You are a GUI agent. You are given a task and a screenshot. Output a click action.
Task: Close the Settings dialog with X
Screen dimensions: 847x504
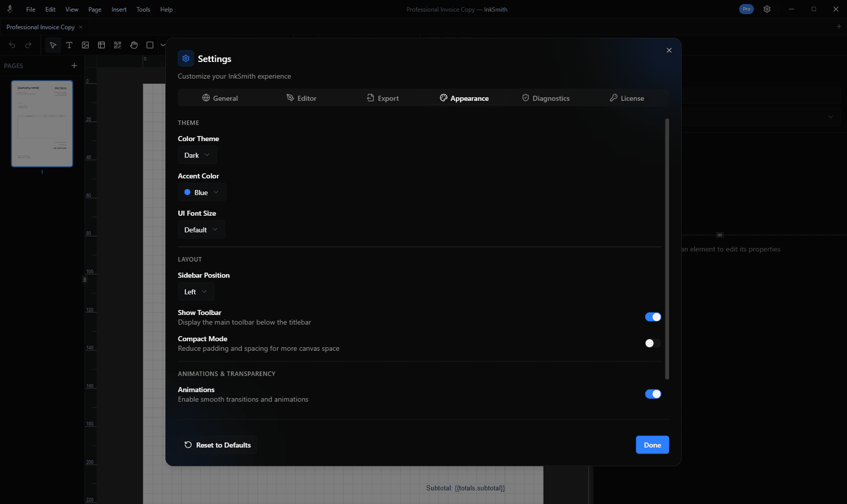point(669,50)
